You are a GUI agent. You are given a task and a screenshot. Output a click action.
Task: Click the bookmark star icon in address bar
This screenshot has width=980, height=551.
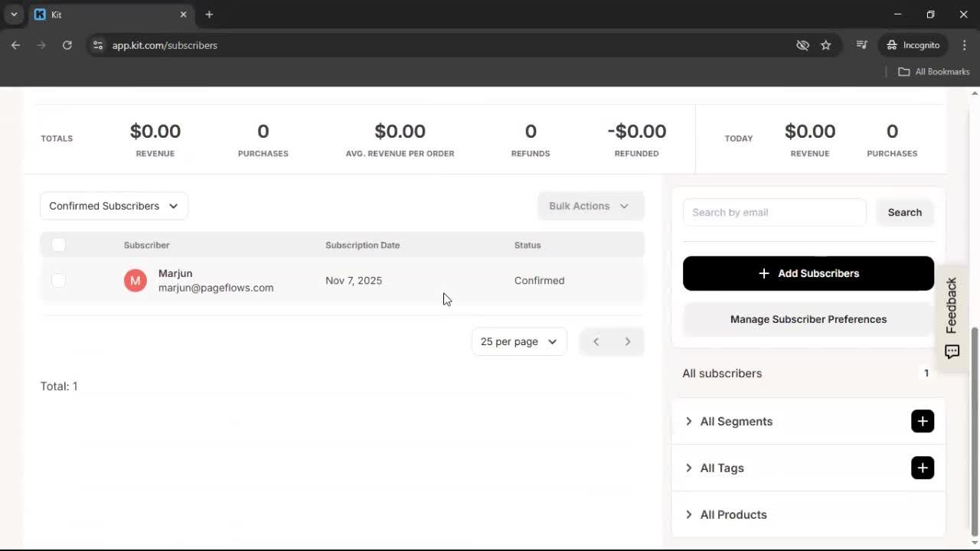[x=826, y=45]
